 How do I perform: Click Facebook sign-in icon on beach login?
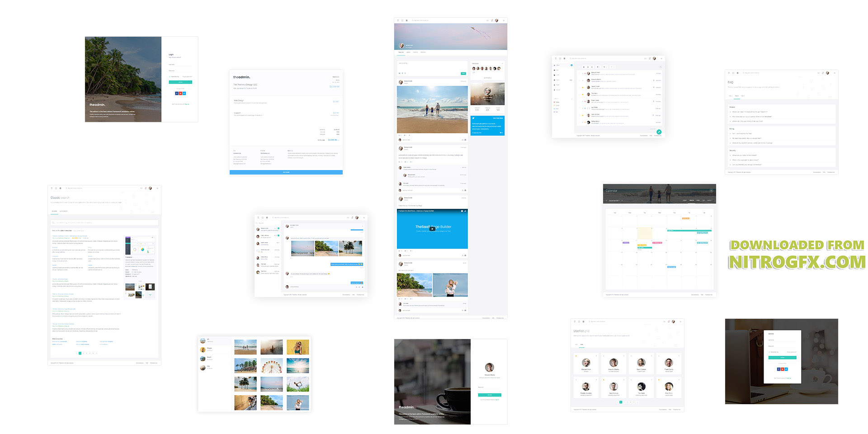tap(176, 93)
